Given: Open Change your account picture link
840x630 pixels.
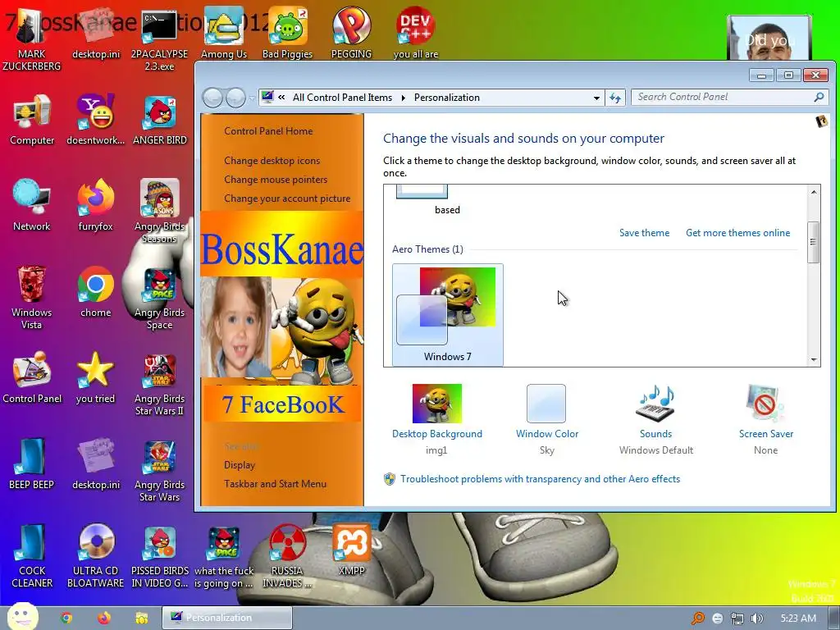Looking at the screenshot, I should click(286, 199).
